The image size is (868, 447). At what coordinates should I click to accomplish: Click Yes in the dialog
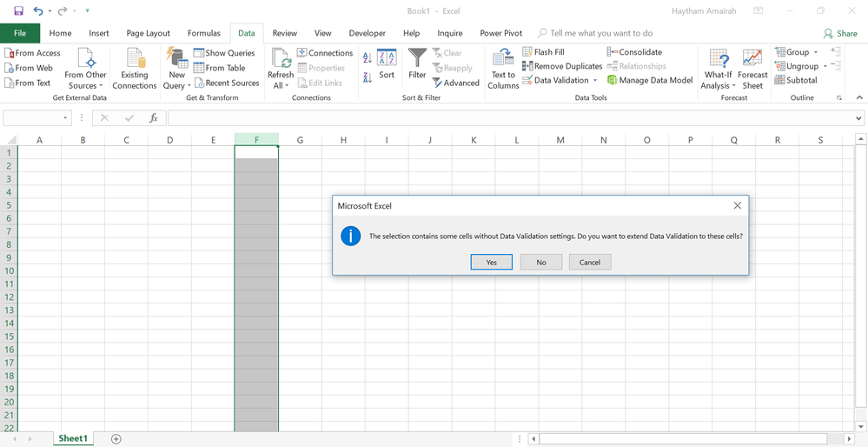click(492, 262)
